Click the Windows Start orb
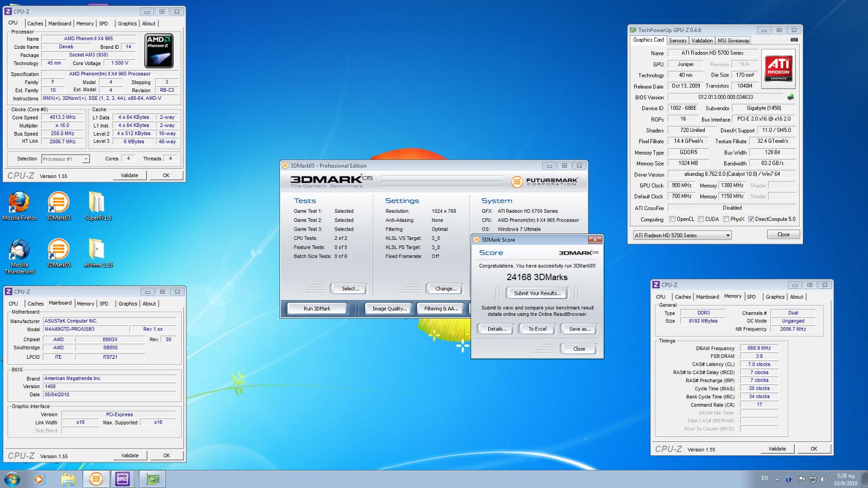868x488 pixels. [12, 479]
